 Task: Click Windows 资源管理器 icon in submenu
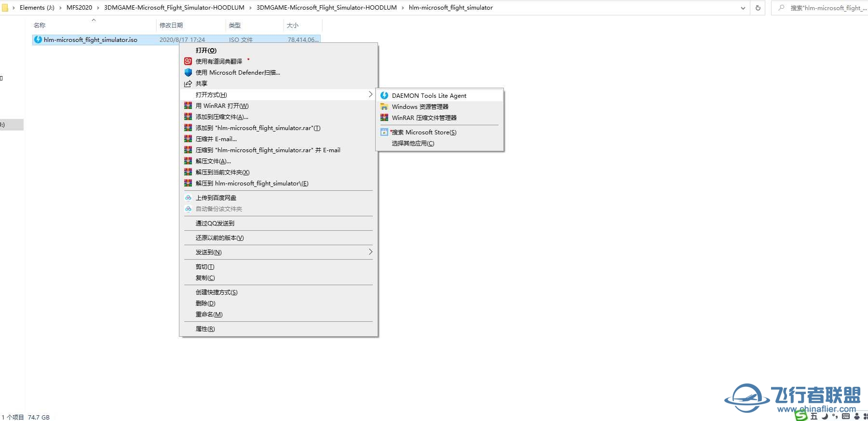click(384, 106)
